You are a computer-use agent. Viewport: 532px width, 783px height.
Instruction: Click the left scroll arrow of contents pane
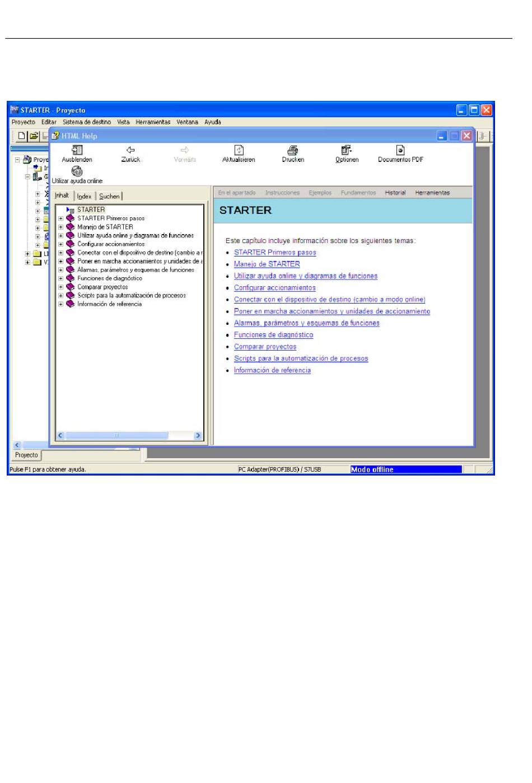coord(60,435)
